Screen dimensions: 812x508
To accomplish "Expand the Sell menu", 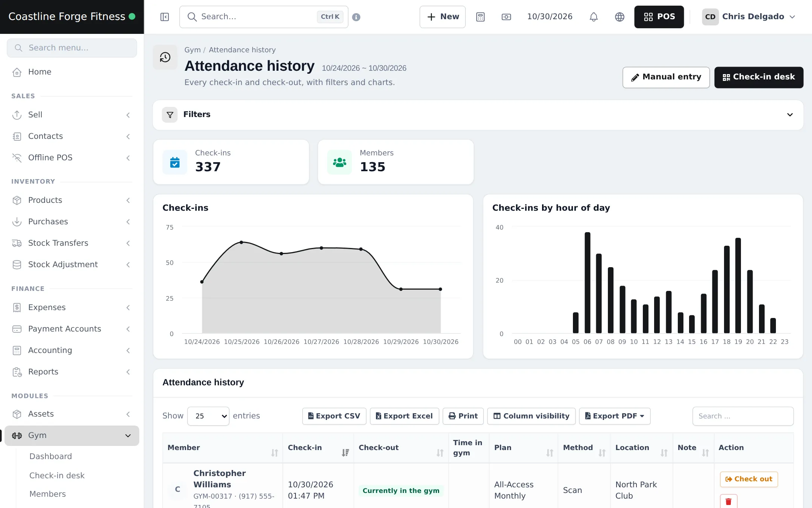I will coord(72,115).
